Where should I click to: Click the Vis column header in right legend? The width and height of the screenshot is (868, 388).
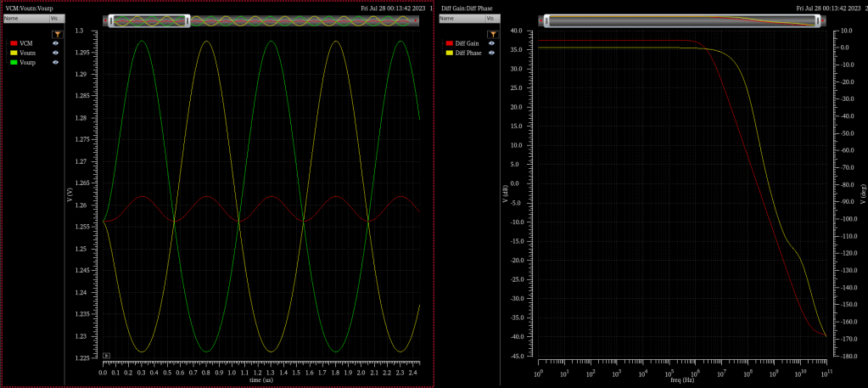point(490,18)
